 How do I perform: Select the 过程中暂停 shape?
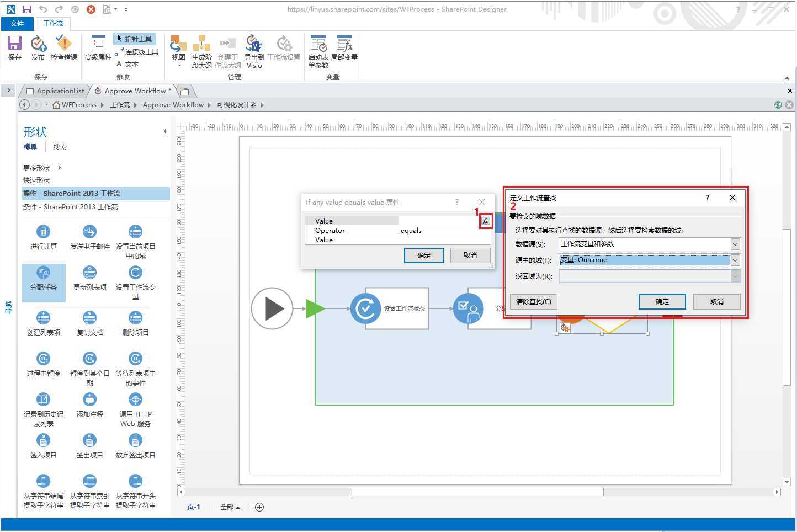coord(43,365)
